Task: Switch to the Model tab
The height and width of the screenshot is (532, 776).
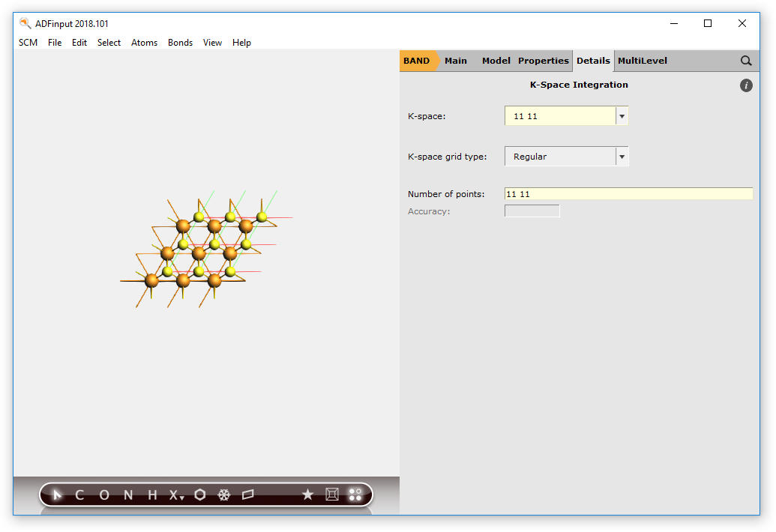Action: [496, 61]
